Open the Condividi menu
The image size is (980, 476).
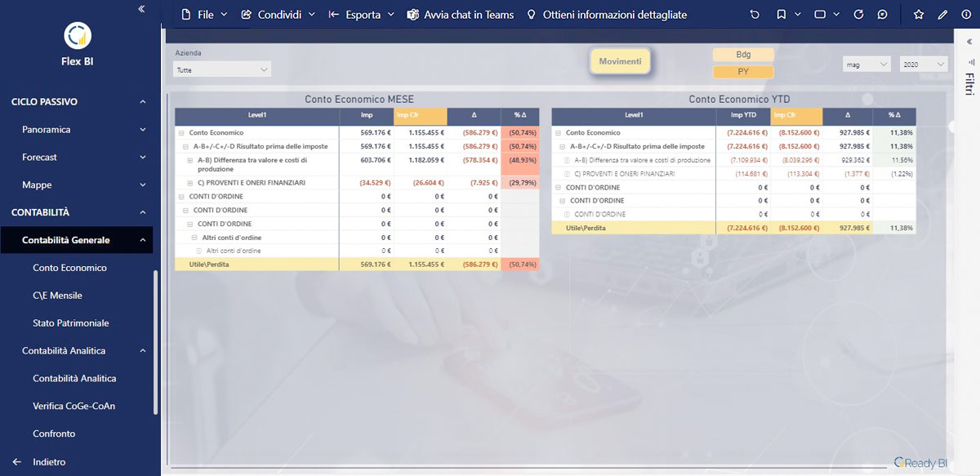click(278, 15)
